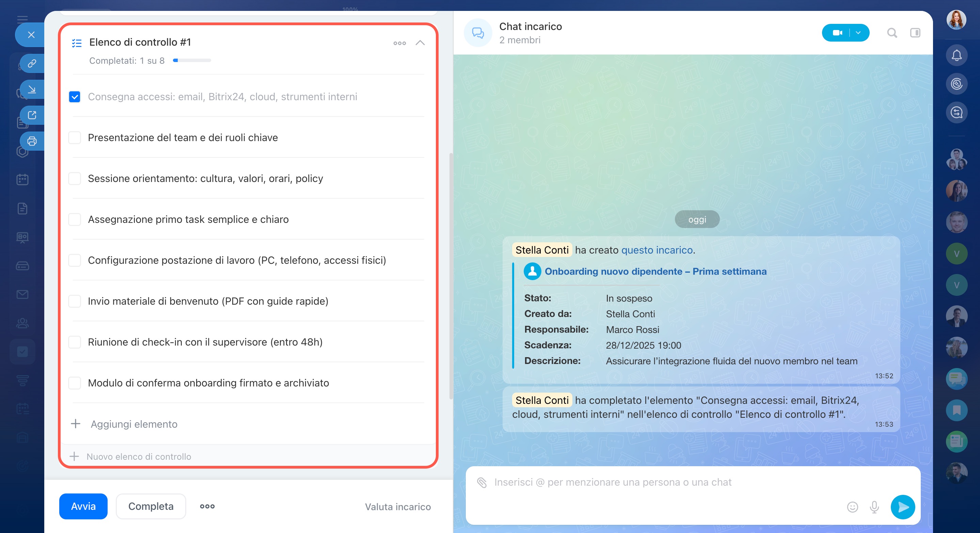Open task in new window icon
Viewport: 980px width, 533px height.
coord(32,115)
